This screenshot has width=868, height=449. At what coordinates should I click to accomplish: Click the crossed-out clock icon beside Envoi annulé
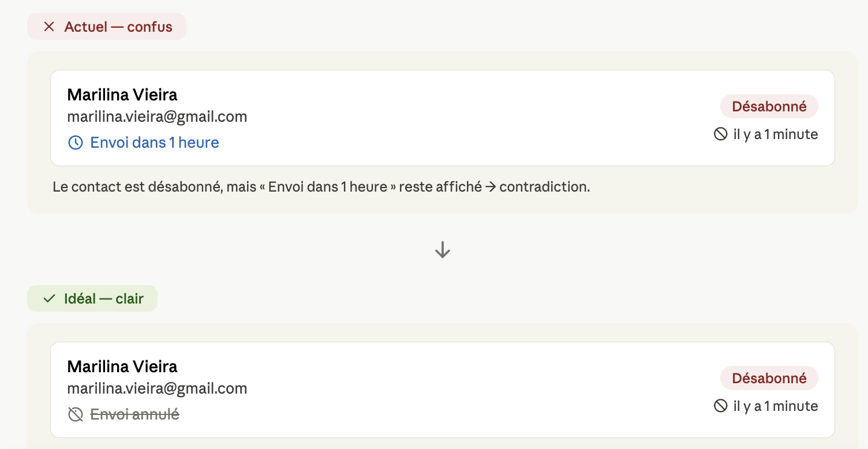click(x=76, y=414)
